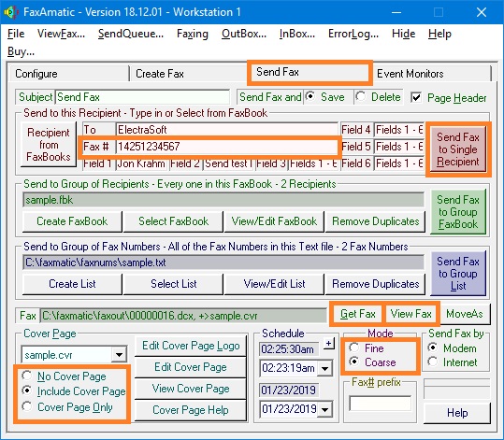Click the FaxAmatic app icon in title bar

click(x=11, y=12)
